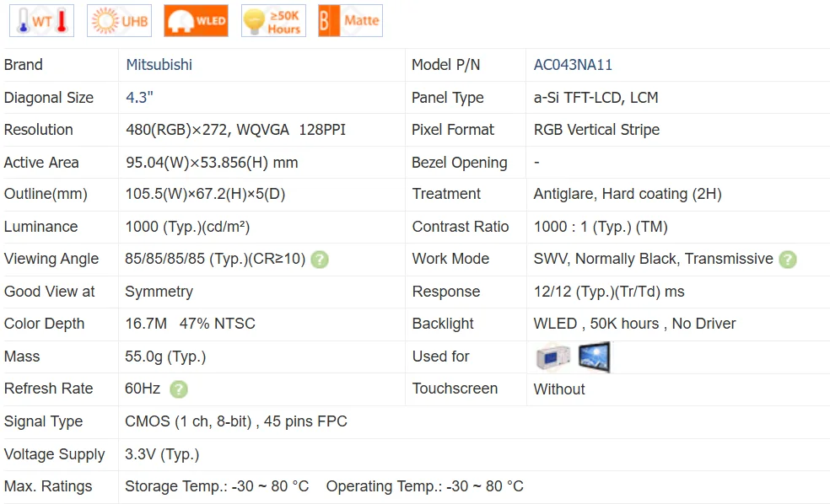Click the UHB ultra high brightness badge
830x504 pixels.
(119, 20)
